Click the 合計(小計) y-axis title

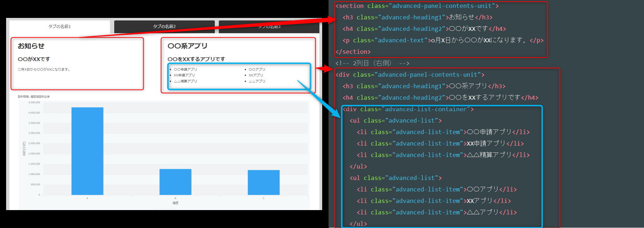(x=24, y=148)
